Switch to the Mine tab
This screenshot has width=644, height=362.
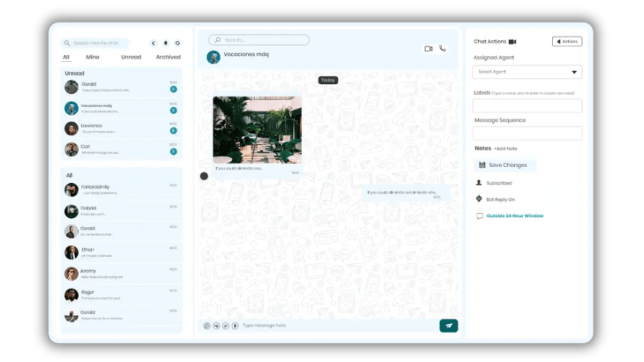pos(93,57)
